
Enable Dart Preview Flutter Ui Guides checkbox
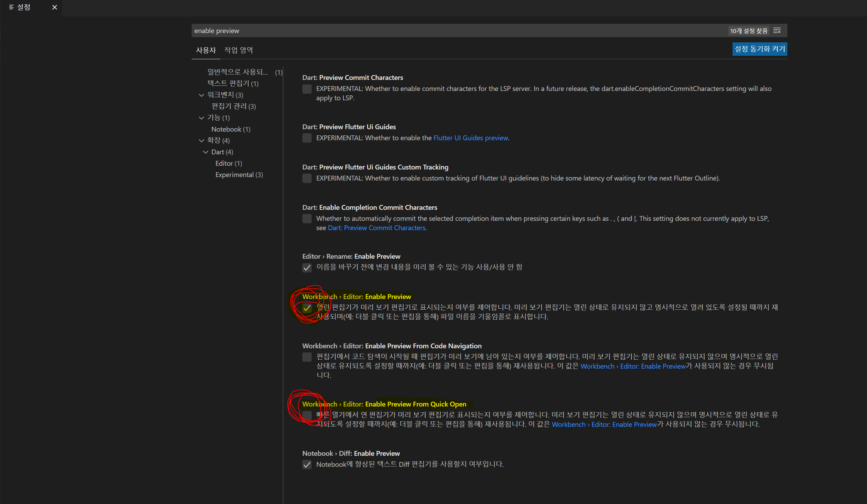click(307, 138)
